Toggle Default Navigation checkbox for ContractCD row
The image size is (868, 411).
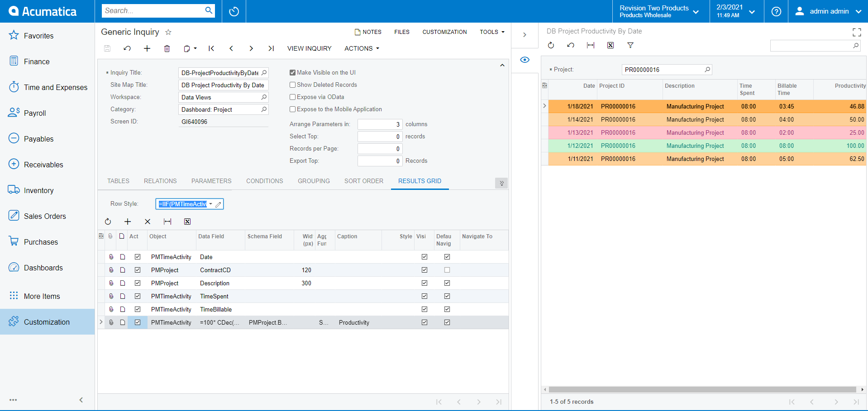click(x=447, y=270)
